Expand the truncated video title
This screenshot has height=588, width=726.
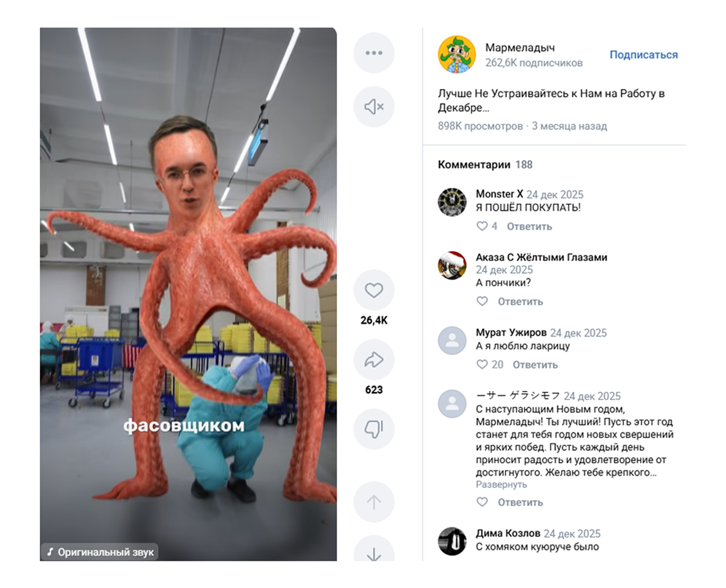tap(551, 101)
